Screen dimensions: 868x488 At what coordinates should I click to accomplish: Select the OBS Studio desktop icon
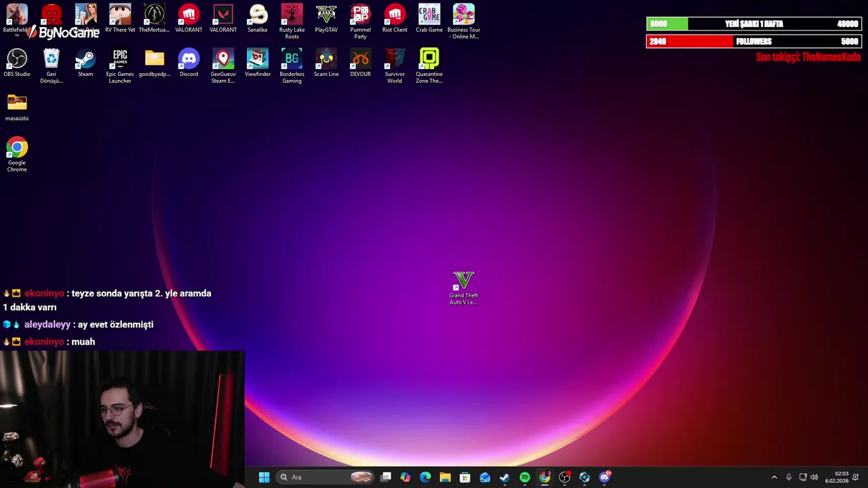tap(17, 62)
